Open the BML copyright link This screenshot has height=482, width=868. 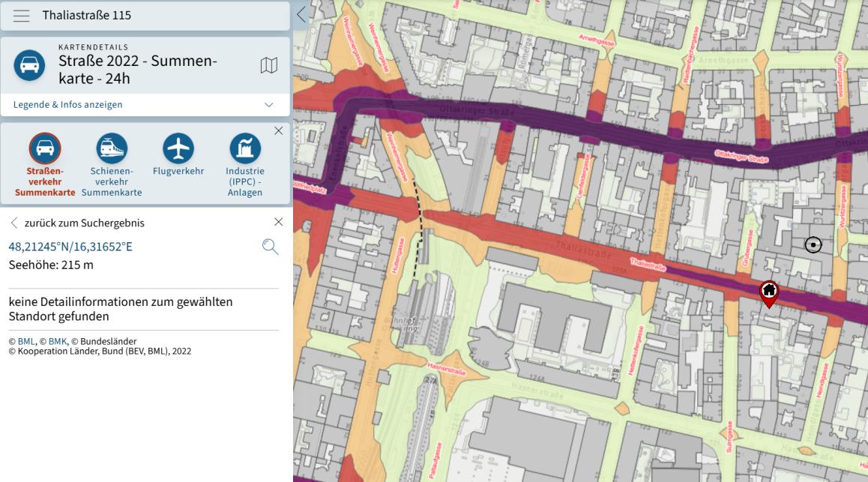26,341
